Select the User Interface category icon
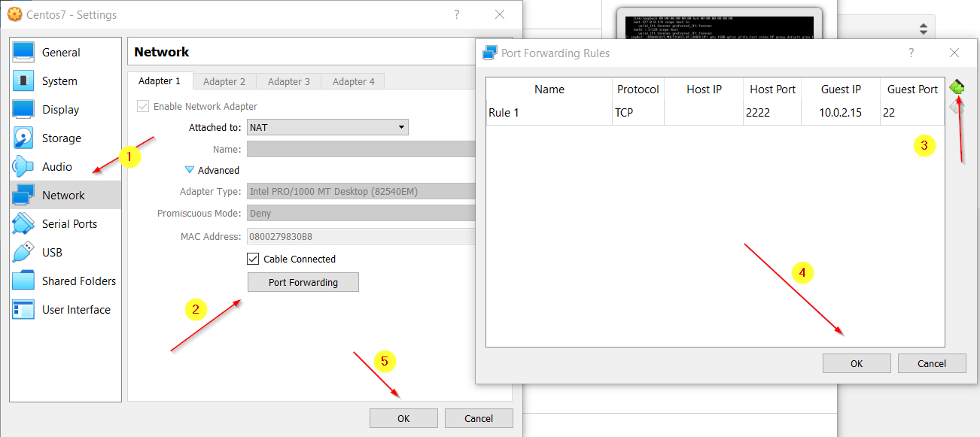 (x=23, y=309)
